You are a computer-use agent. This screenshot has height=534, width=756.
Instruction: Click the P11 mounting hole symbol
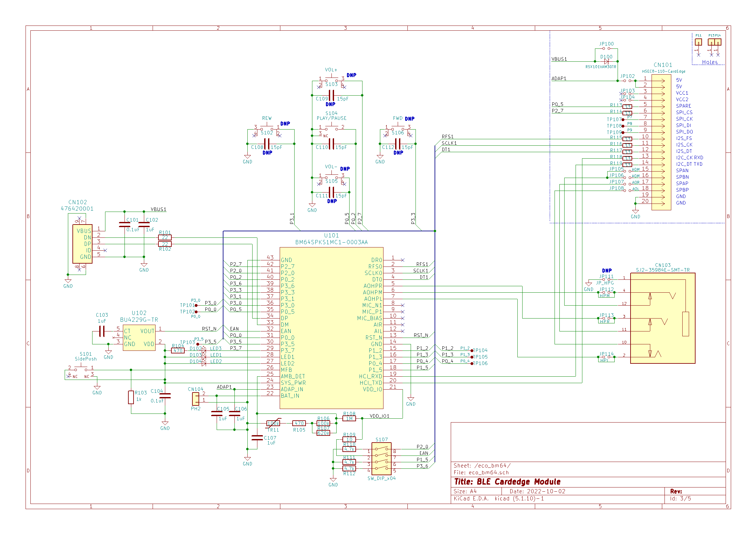[x=698, y=42]
